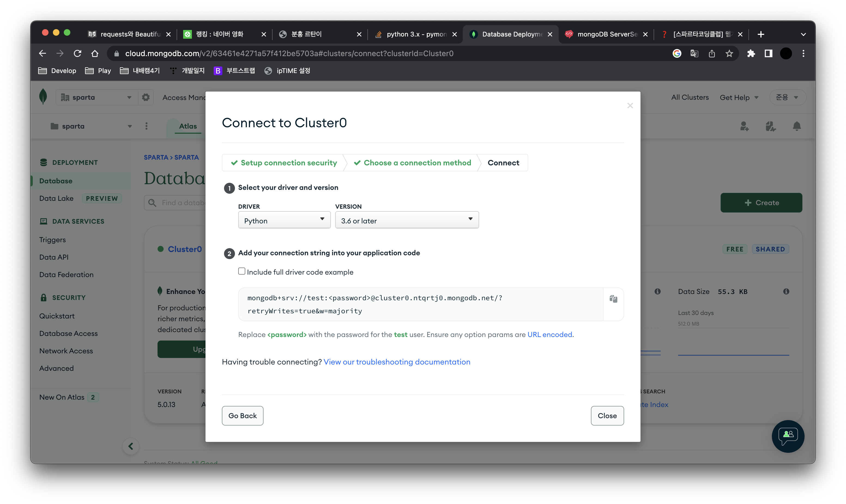Expand the sparta project selector
The width and height of the screenshot is (846, 504).
[91, 126]
